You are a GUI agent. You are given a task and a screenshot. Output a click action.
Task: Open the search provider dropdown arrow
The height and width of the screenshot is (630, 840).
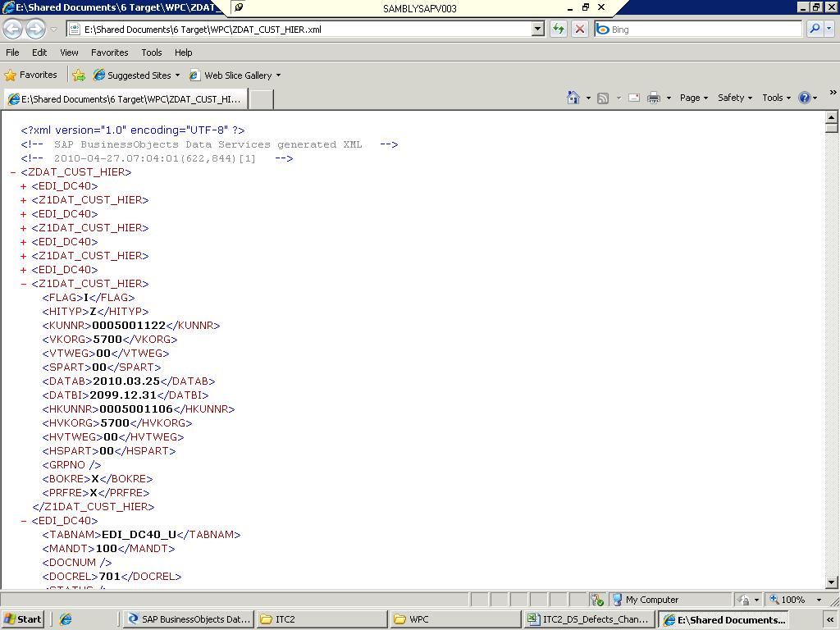pyautogui.click(x=829, y=30)
